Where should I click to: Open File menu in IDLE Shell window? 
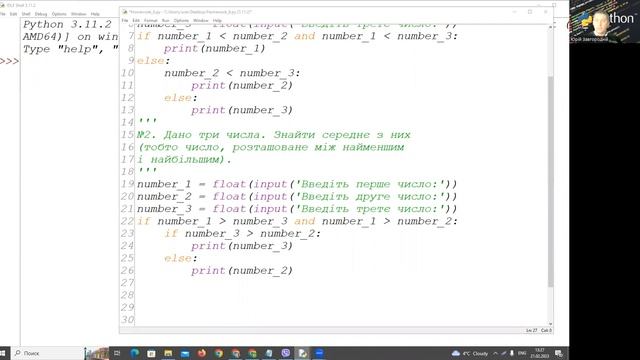[2, 14]
